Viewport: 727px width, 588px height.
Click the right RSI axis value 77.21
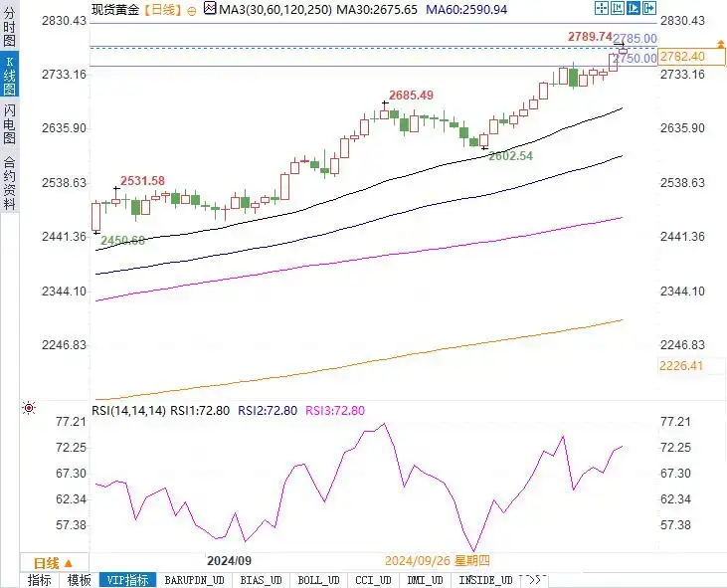(x=675, y=422)
